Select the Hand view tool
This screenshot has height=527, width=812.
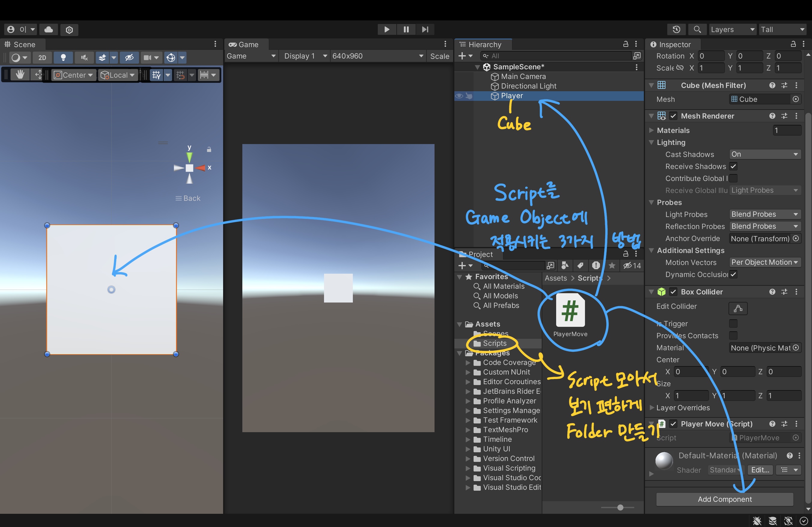click(20, 75)
